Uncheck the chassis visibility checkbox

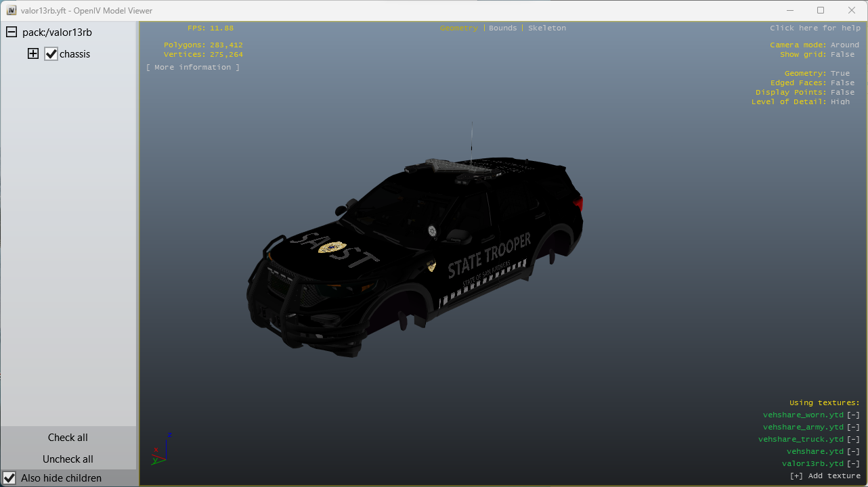(51, 54)
